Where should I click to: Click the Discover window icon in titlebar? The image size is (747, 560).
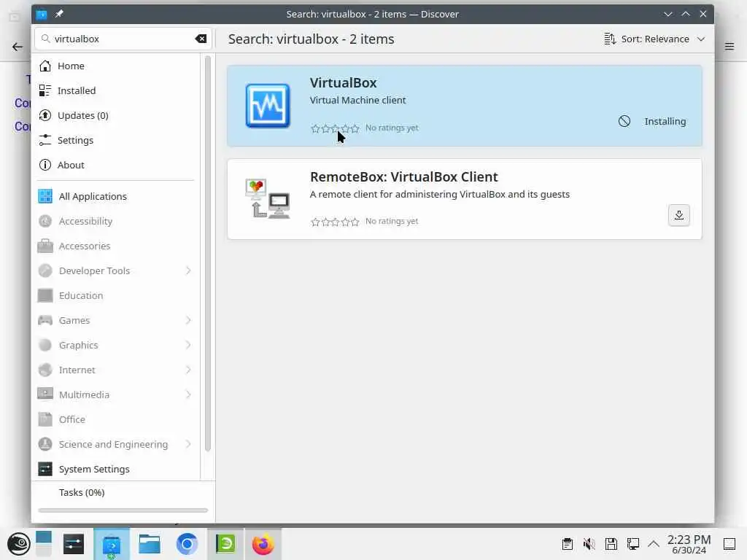(42, 15)
